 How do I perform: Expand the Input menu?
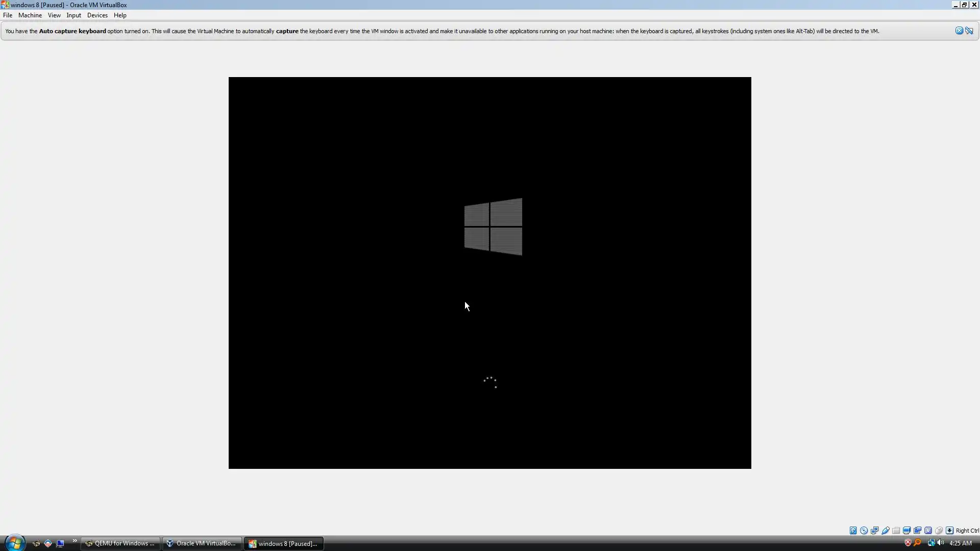click(x=73, y=15)
